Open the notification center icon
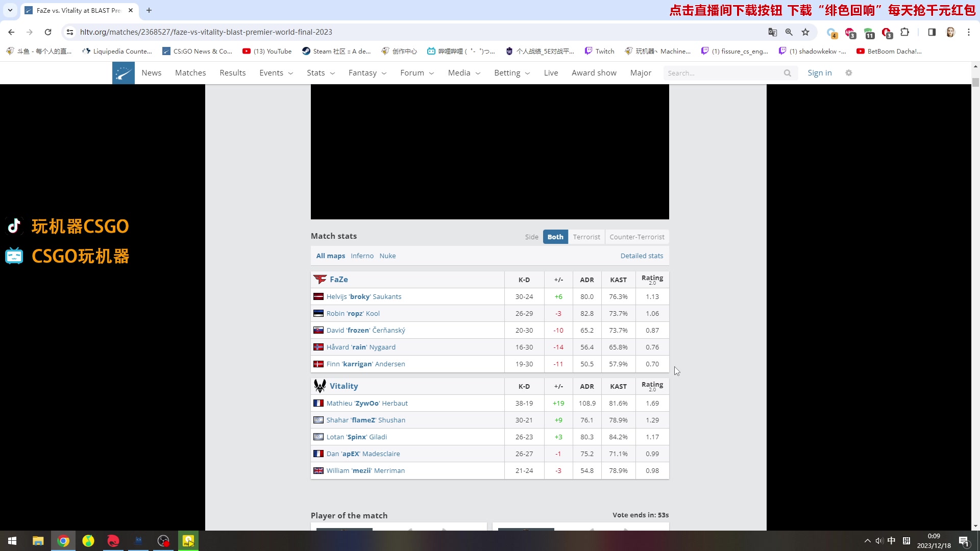980x551 pixels. [964, 541]
